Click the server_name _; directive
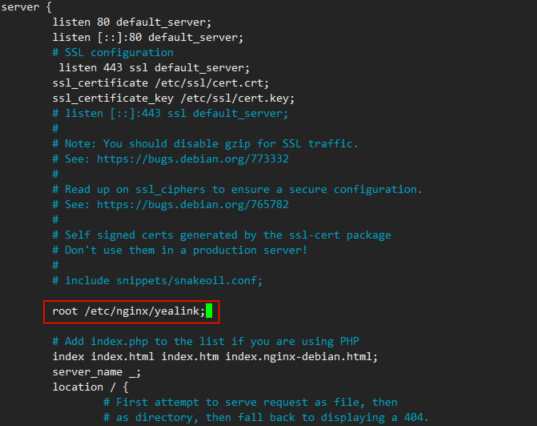Screen dimensions: 537x426 97,372
